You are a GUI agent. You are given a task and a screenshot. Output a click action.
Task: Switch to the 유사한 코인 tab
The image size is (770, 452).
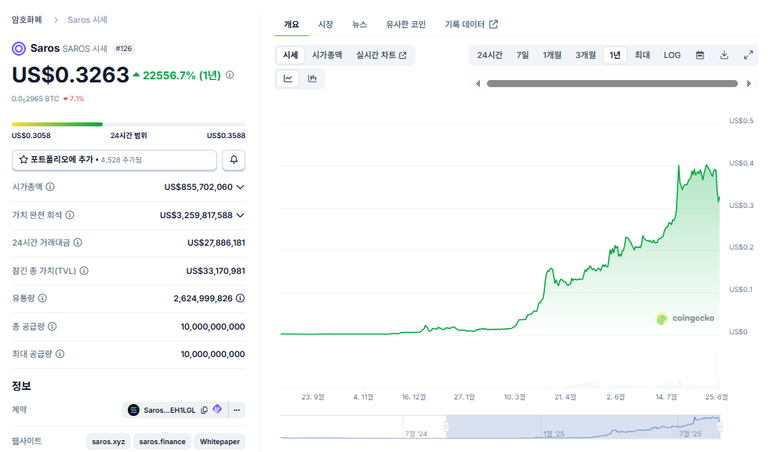[406, 24]
